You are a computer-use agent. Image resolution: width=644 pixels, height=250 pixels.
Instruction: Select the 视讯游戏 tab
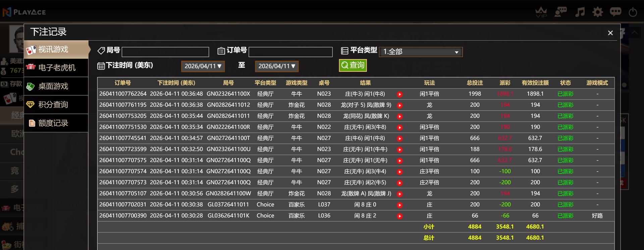tap(56, 50)
